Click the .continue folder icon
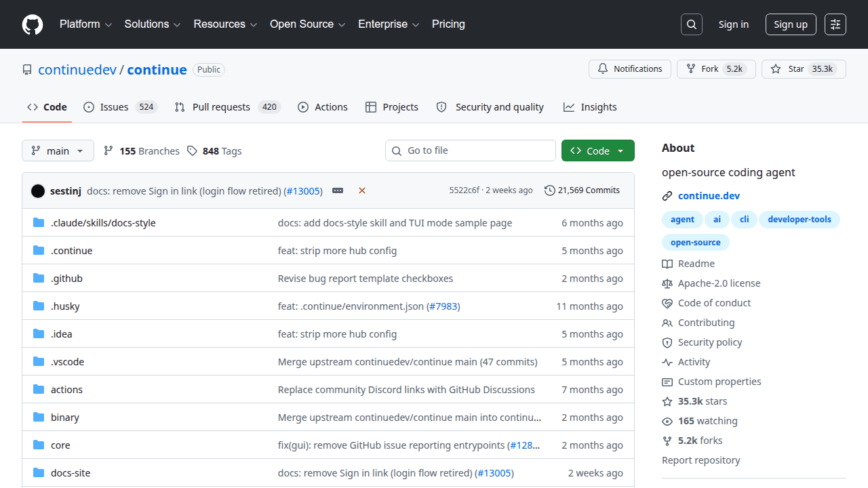 pos(39,251)
